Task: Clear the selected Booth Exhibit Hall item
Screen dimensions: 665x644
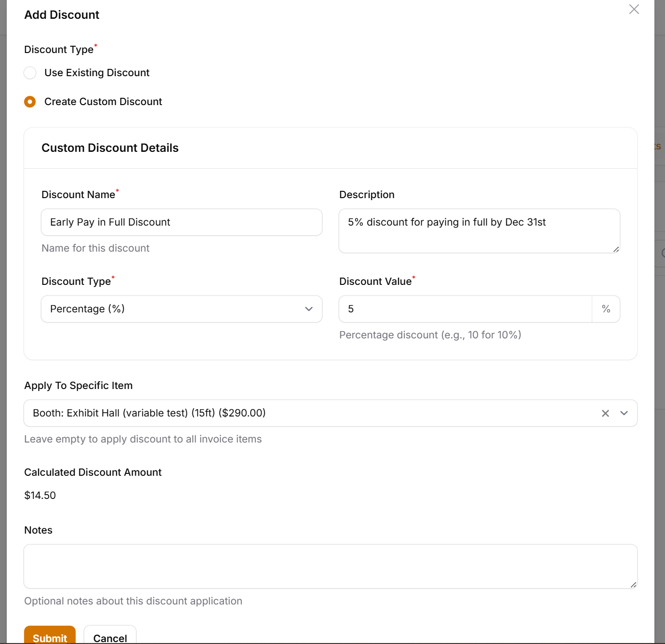Action: coord(605,413)
